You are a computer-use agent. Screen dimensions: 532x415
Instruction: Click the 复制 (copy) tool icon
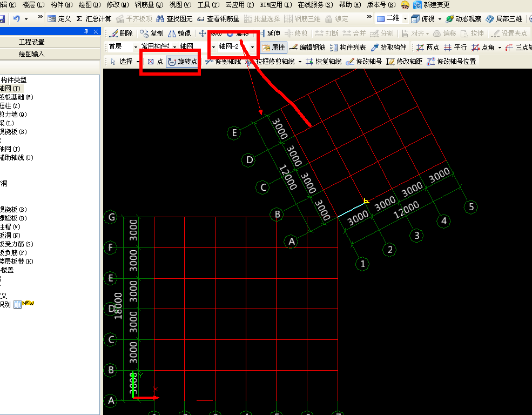144,34
